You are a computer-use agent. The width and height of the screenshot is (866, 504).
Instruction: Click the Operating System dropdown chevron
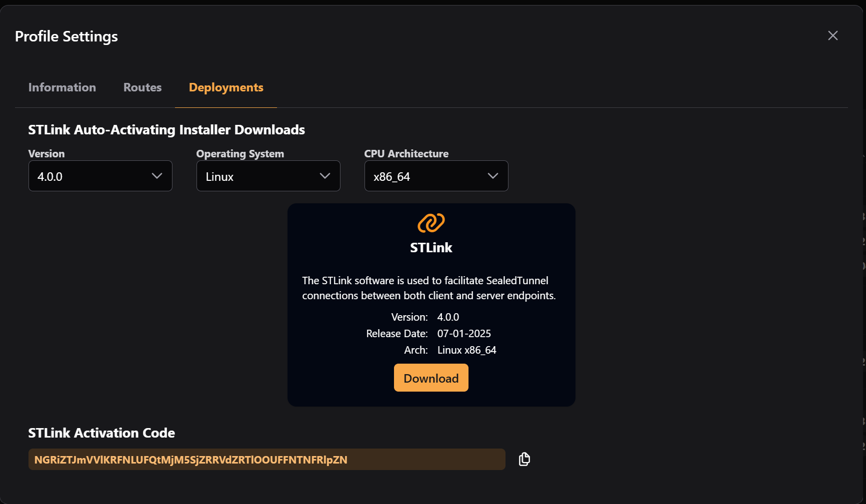click(324, 176)
